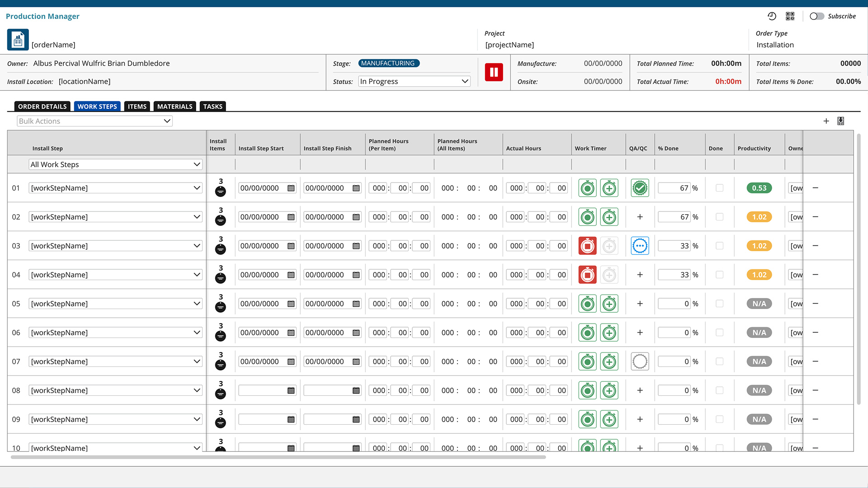Open the ORDER DETAILS tab

click(42, 107)
